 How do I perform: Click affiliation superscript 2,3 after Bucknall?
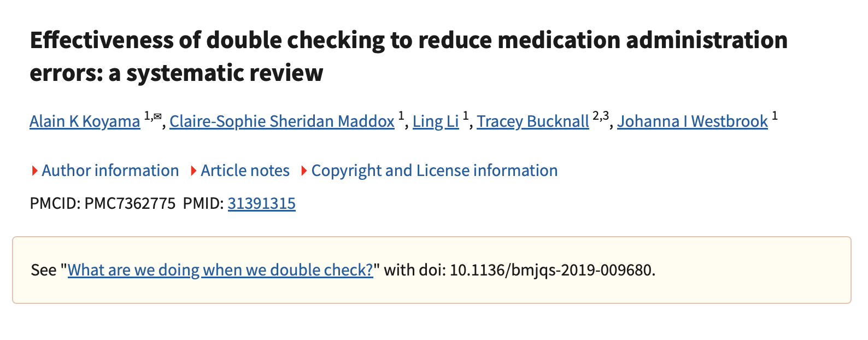(600, 116)
